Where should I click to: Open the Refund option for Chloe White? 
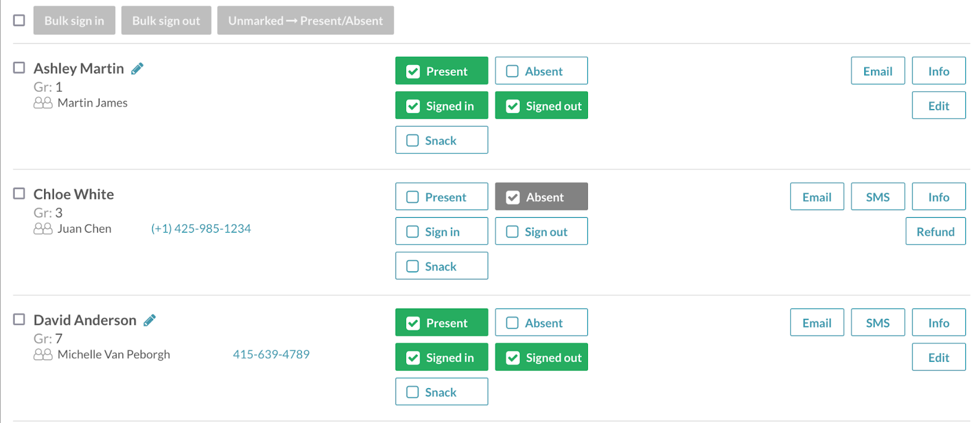tap(935, 231)
